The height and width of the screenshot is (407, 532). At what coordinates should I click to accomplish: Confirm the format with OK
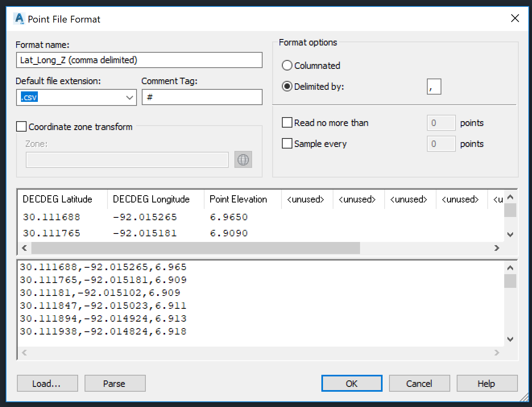(352, 383)
